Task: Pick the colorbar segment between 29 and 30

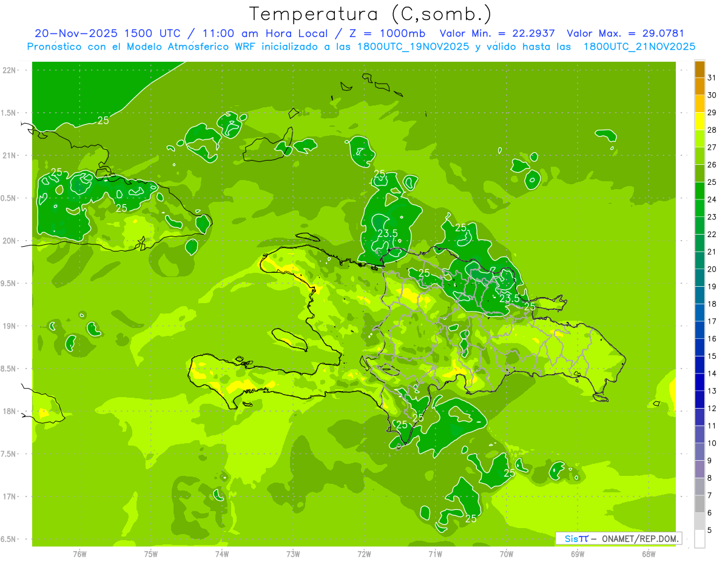Action: pyautogui.click(x=699, y=104)
